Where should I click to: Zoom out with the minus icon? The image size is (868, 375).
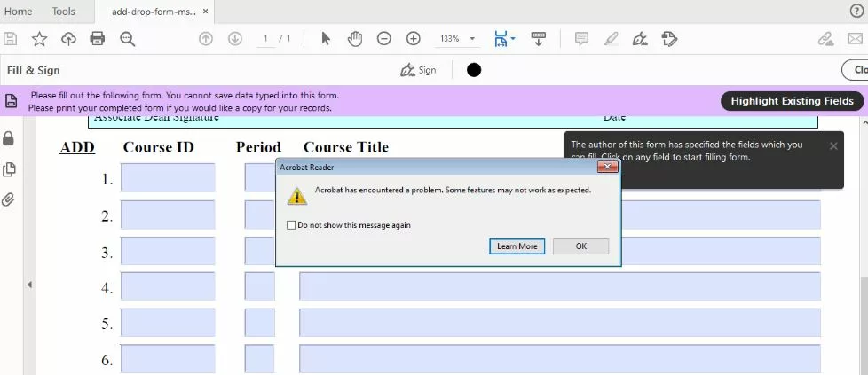point(384,39)
